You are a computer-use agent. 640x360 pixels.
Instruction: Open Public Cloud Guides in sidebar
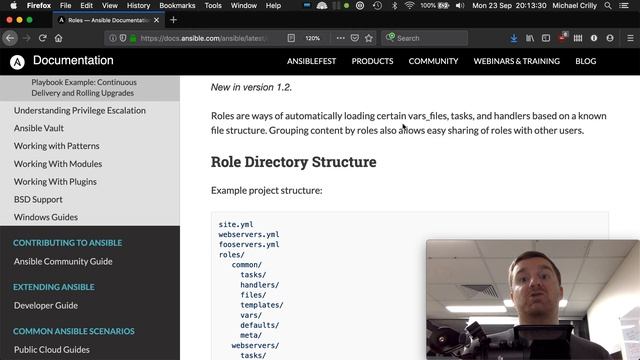click(51, 349)
